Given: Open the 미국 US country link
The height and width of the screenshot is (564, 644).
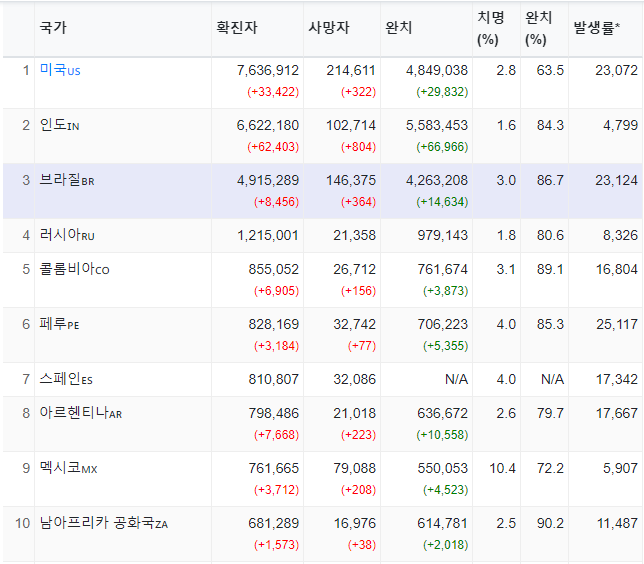Looking at the screenshot, I should [x=60, y=70].
